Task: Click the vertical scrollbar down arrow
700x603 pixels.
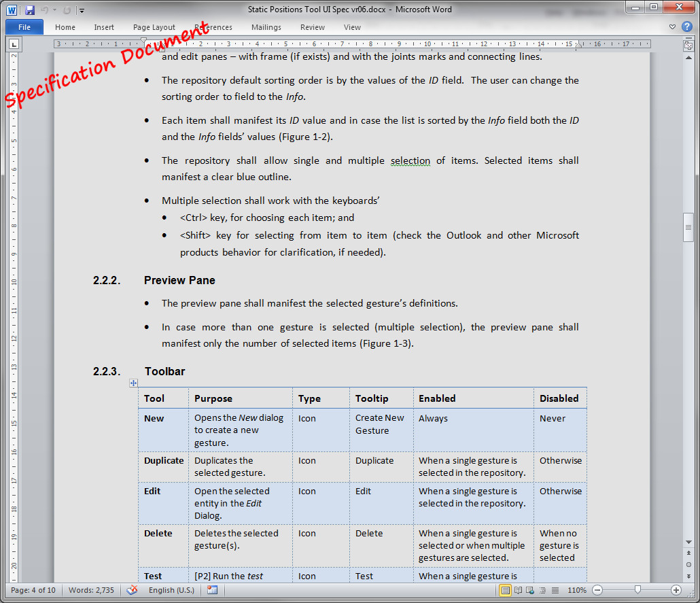Action: [x=688, y=542]
